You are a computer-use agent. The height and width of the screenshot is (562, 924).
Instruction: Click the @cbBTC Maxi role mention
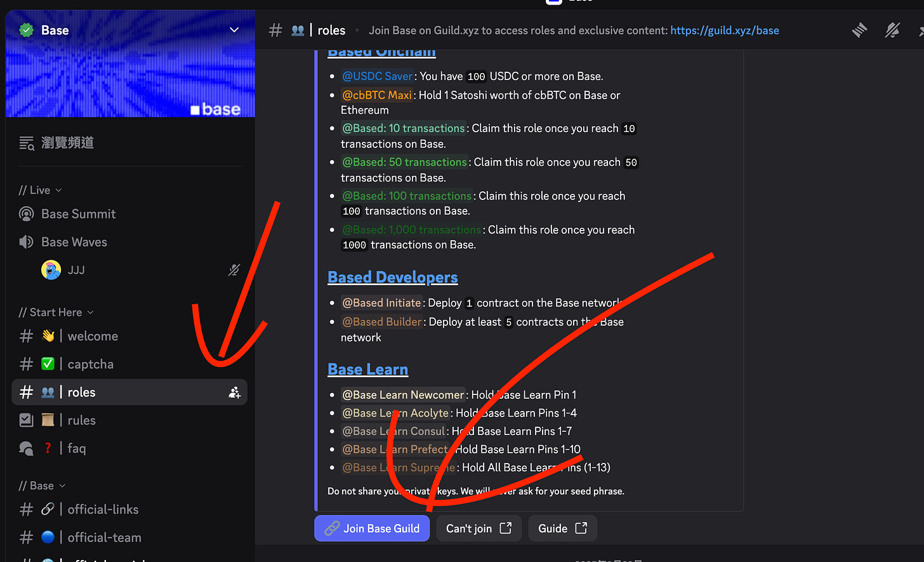click(x=377, y=95)
